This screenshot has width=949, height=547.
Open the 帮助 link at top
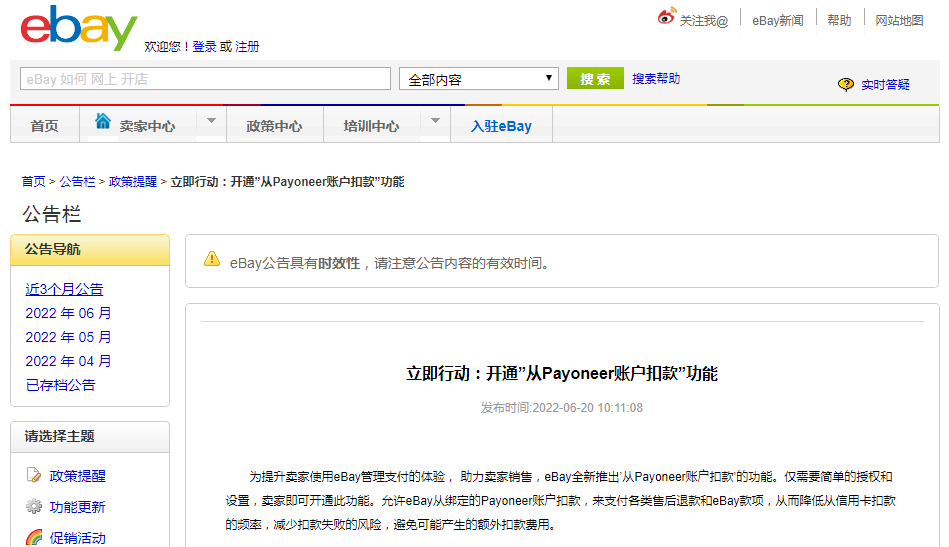839,21
